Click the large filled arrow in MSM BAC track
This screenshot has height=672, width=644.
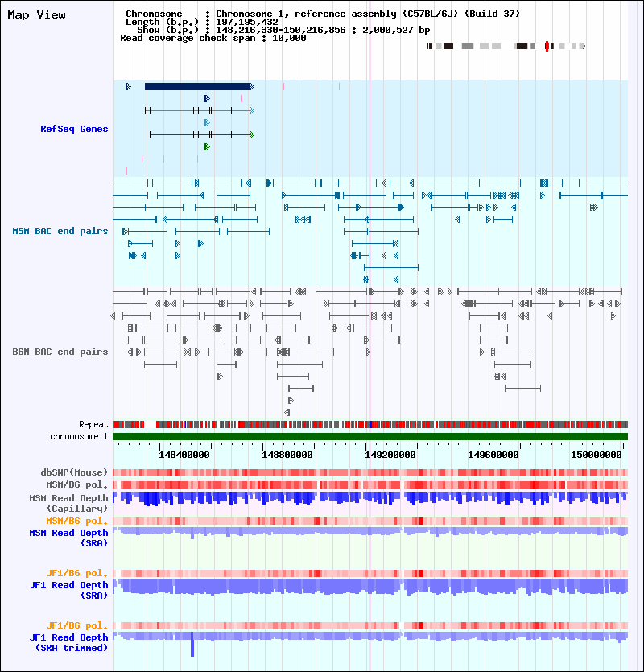[x=400, y=208]
